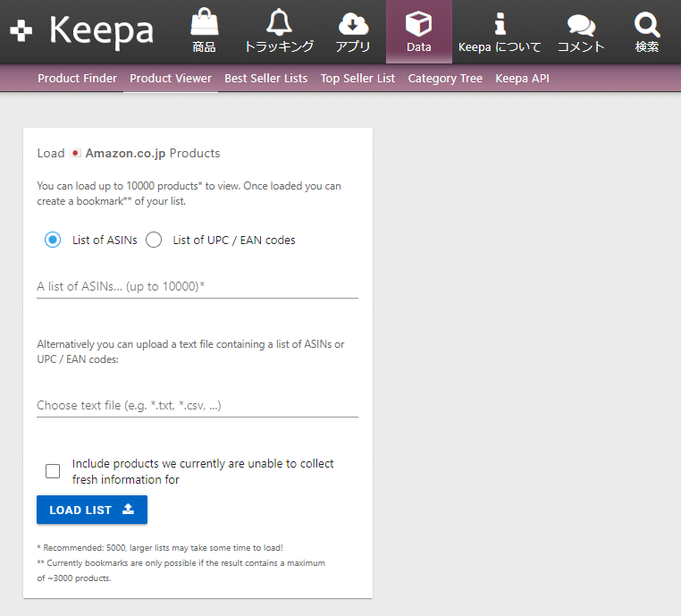
Task: Click the Recommended: 5000 footnote text
Action: pos(160,548)
